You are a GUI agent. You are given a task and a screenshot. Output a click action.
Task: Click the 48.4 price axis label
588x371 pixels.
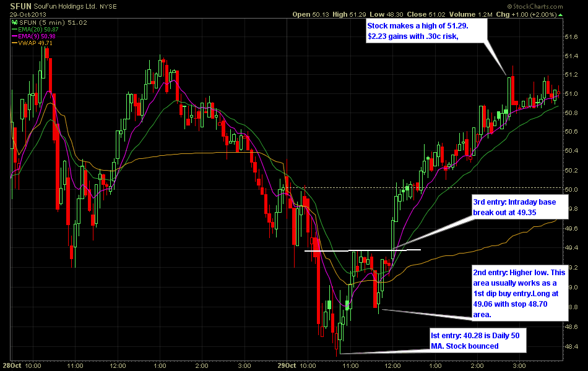[x=571, y=347]
